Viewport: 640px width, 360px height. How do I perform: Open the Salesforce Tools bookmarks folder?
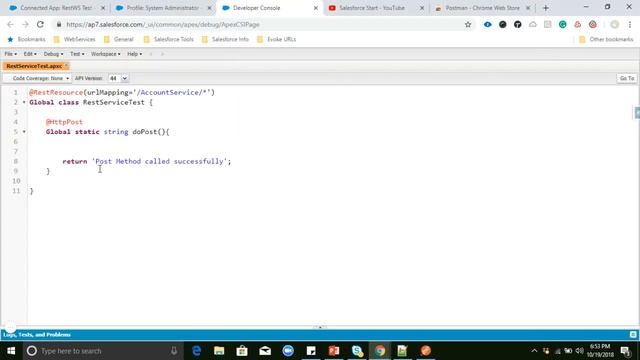169,39
